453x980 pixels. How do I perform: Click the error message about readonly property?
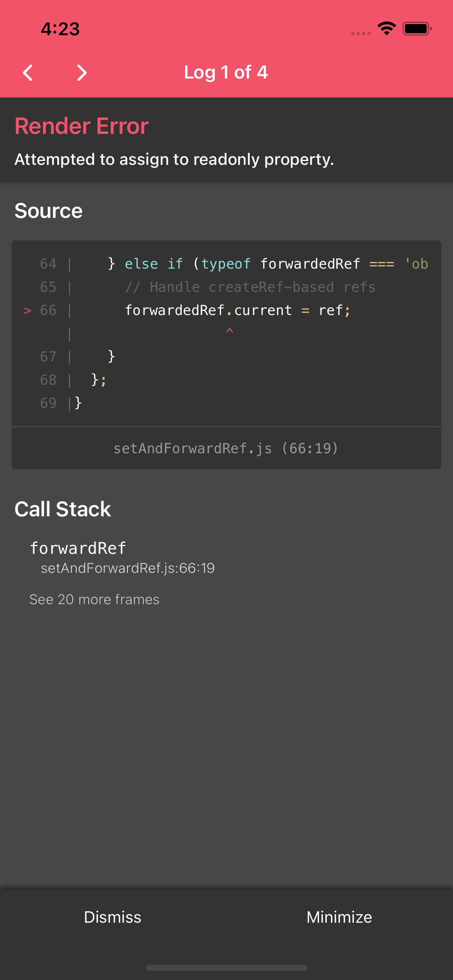[174, 159]
